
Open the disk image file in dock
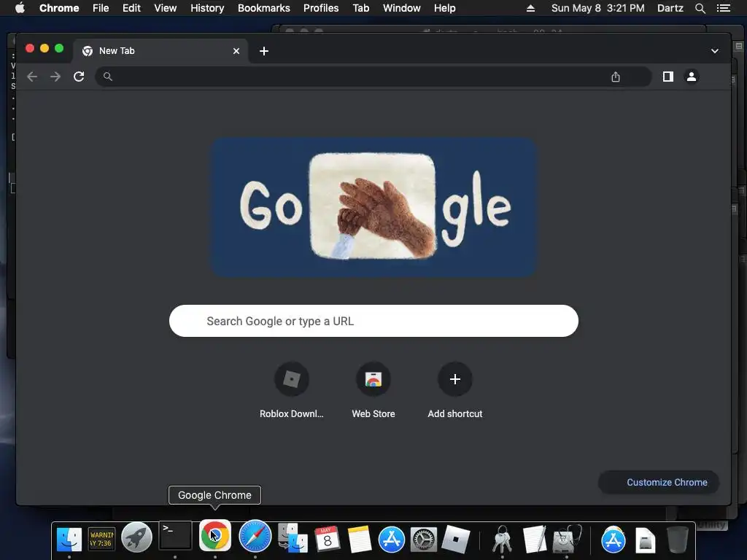pyautogui.click(x=645, y=540)
